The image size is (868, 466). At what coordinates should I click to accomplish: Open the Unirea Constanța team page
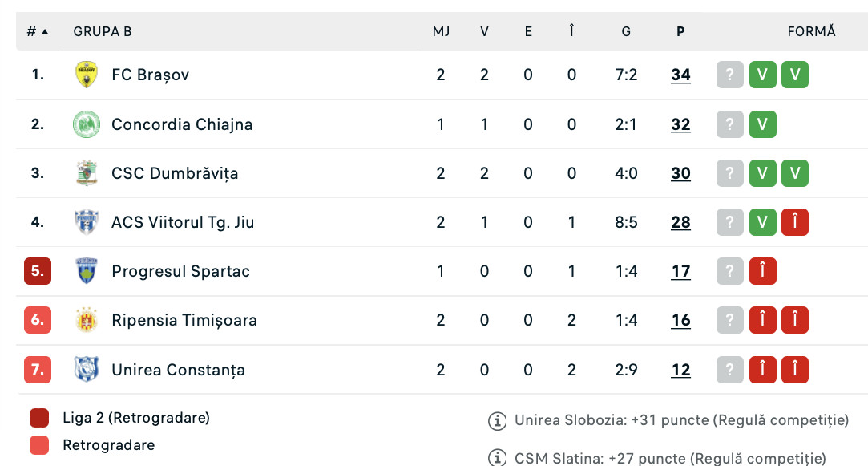178,370
